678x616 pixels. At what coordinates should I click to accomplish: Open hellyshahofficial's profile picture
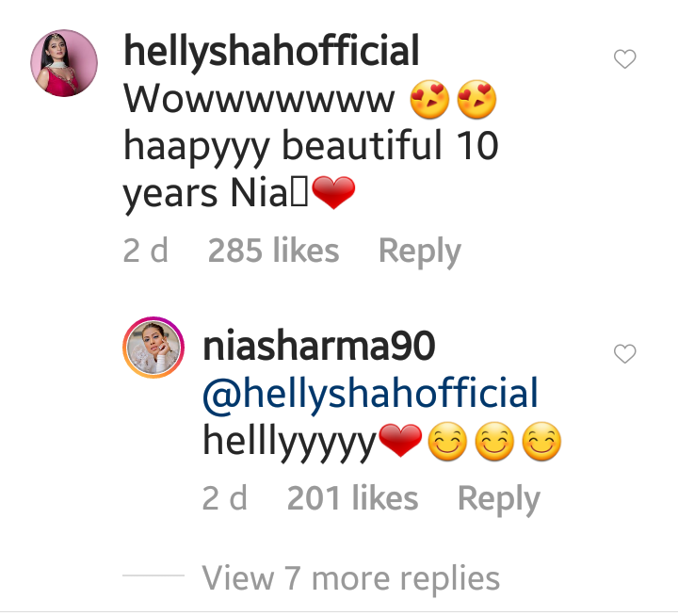[65, 63]
